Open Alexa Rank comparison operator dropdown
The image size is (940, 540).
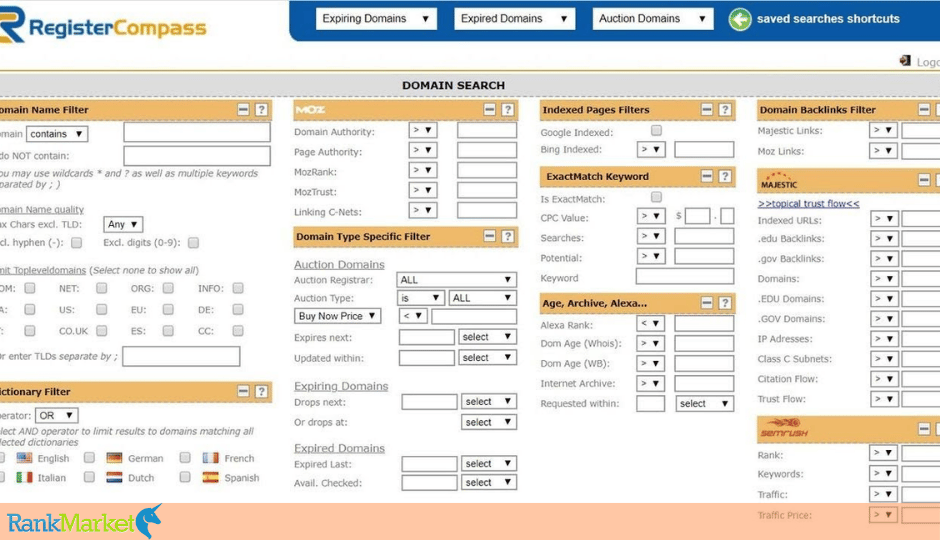650,324
